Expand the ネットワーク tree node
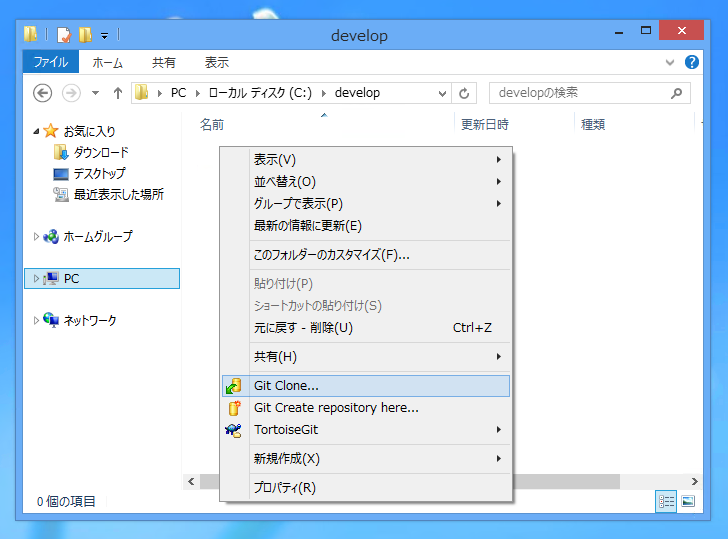This screenshot has height=539, width=728. [x=36, y=320]
